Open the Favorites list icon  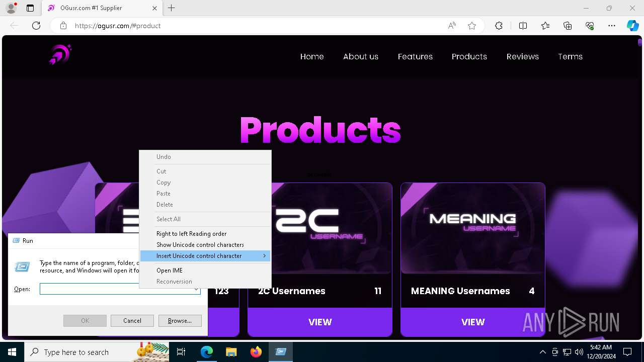click(545, 26)
